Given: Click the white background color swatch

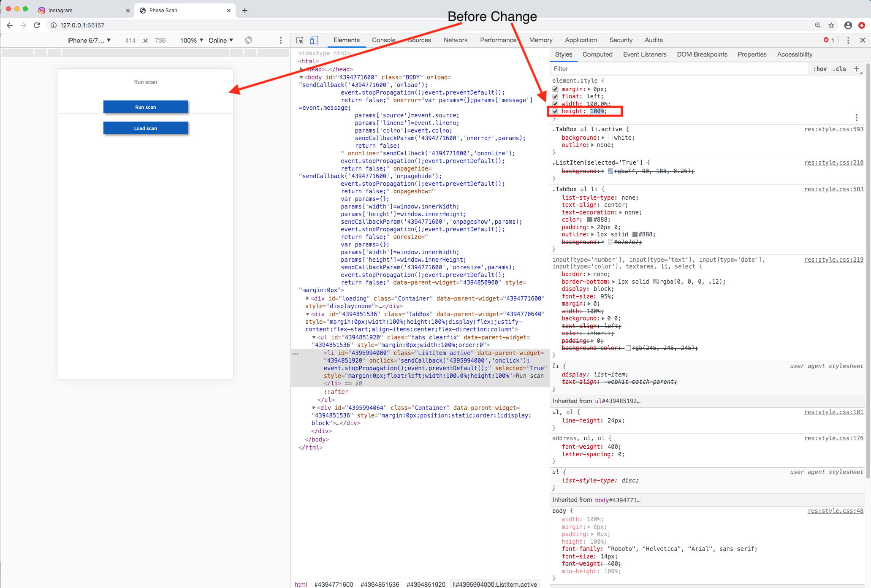Looking at the screenshot, I should (611, 138).
